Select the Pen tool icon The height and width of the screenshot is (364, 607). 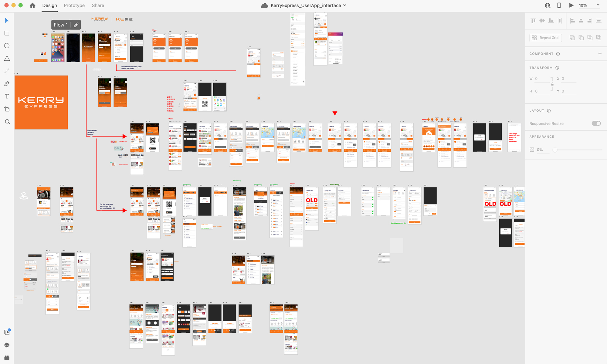pyautogui.click(x=7, y=84)
